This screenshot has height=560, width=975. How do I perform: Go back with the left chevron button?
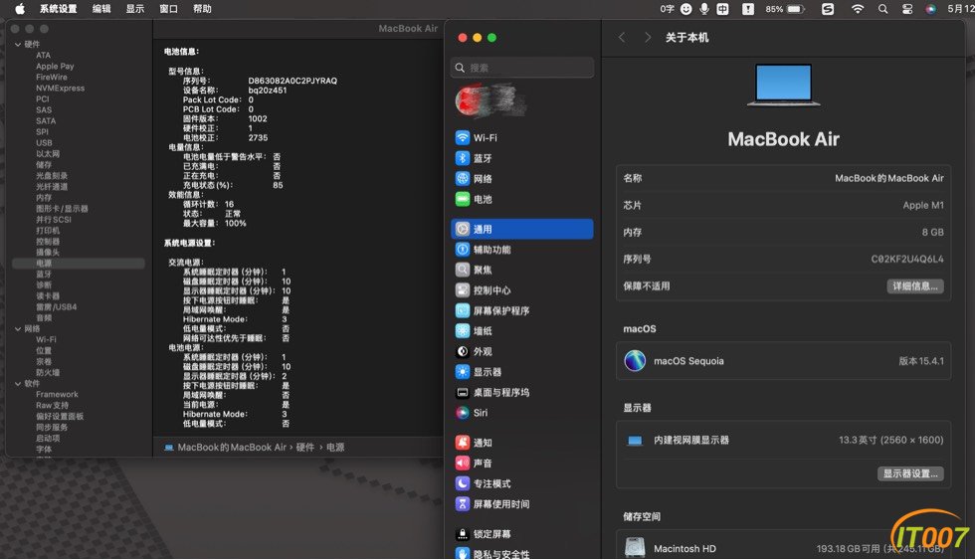click(x=622, y=37)
